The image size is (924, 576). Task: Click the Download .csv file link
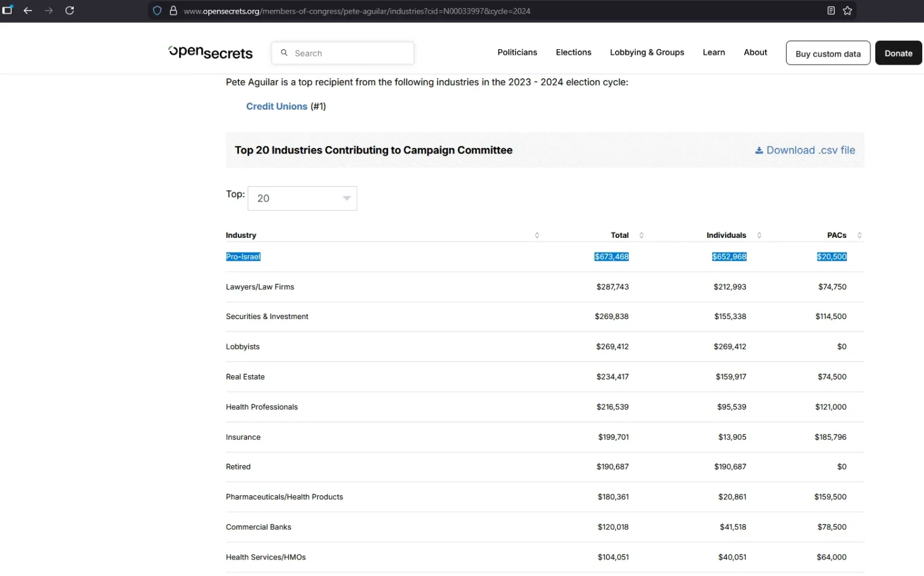click(805, 150)
